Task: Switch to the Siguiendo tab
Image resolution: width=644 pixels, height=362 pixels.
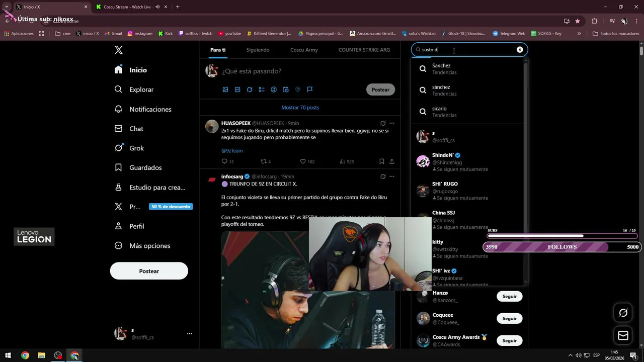Action: [258, 50]
